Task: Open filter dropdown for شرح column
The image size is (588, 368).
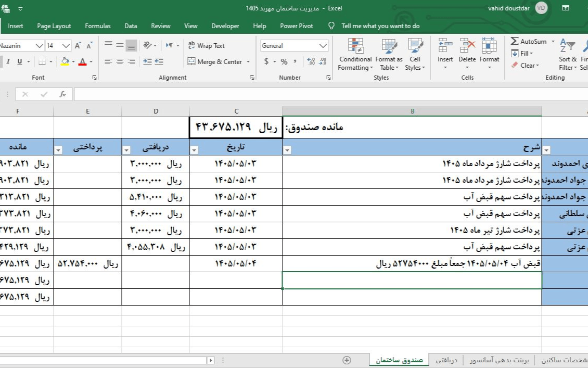Action: click(287, 150)
